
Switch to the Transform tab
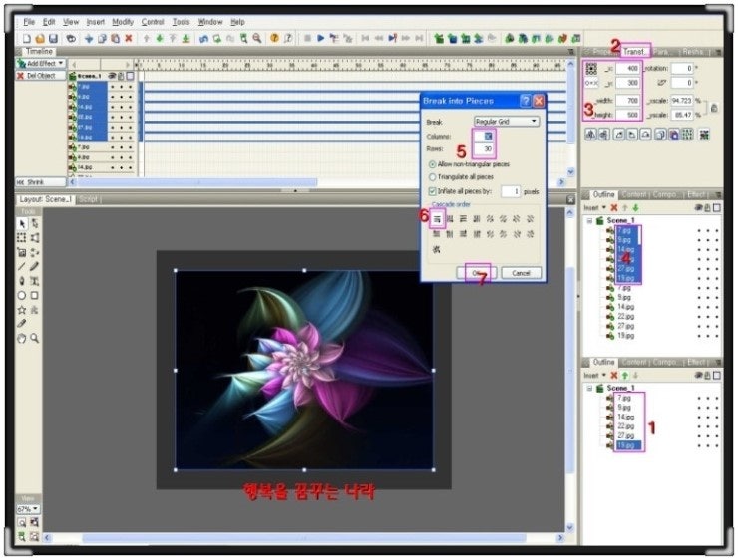[x=635, y=51]
